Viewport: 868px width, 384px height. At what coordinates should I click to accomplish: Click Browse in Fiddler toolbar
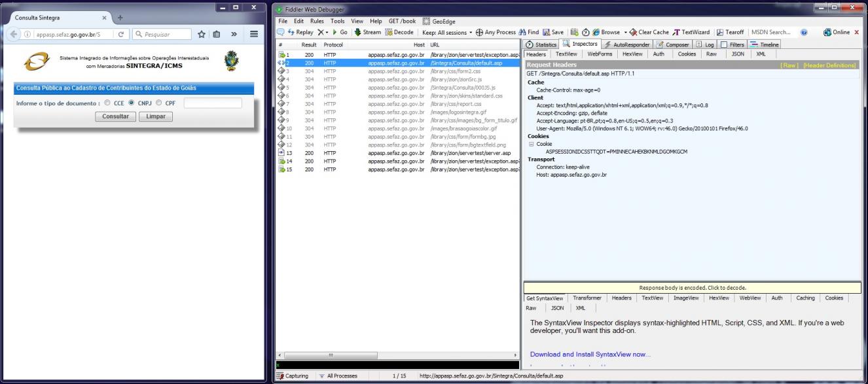[606, 31]
